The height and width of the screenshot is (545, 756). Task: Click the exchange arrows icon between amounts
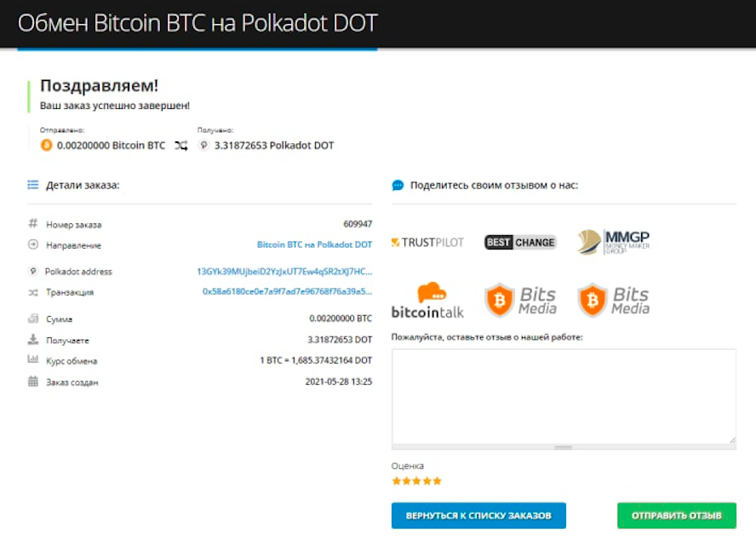181,145
